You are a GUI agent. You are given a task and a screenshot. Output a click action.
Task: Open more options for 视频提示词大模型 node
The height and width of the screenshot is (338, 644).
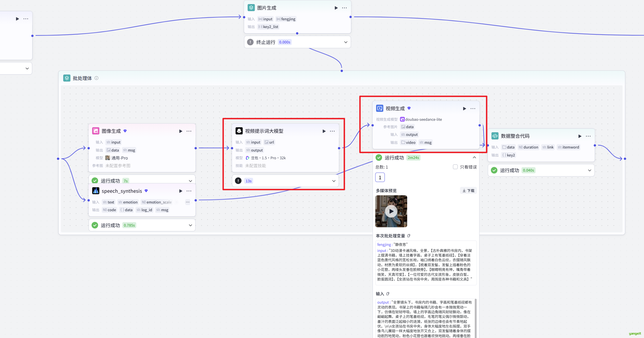[x=332, y=131]
